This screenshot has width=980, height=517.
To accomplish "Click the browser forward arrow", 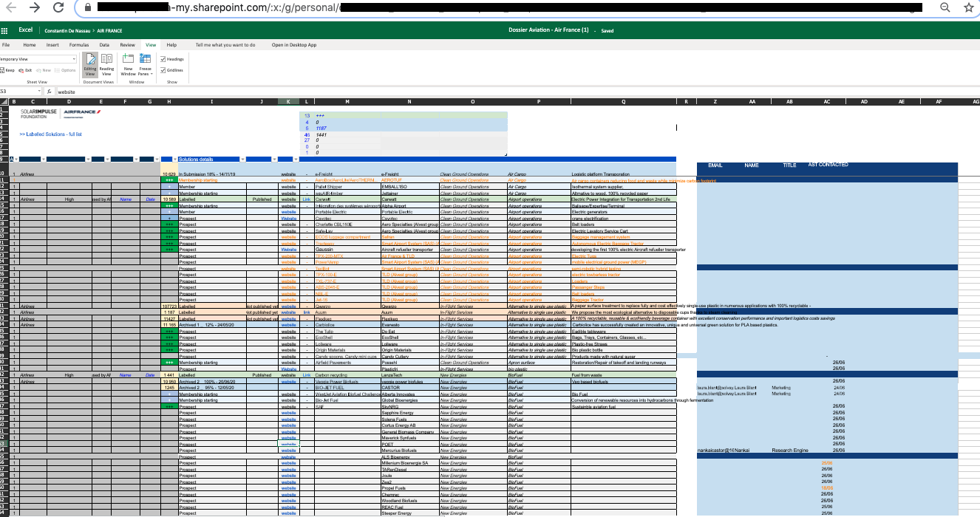I will tap(34, 7).
